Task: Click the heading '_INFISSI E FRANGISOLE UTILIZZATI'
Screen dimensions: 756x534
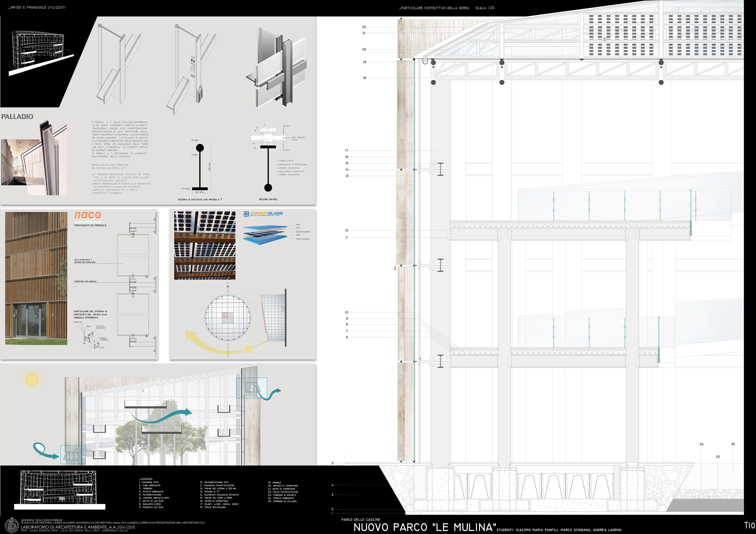Action: tap(37, 7)
